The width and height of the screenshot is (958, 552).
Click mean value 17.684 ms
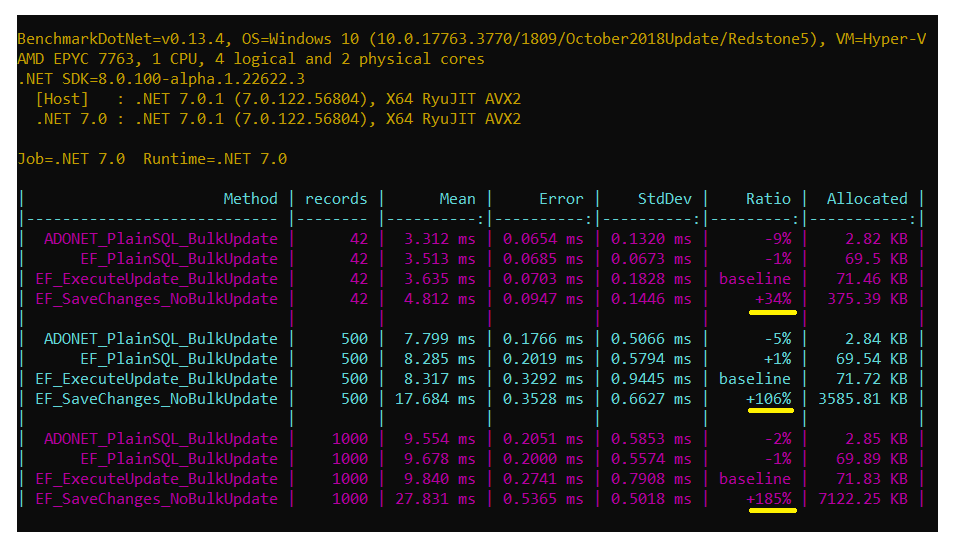point(435,399)
